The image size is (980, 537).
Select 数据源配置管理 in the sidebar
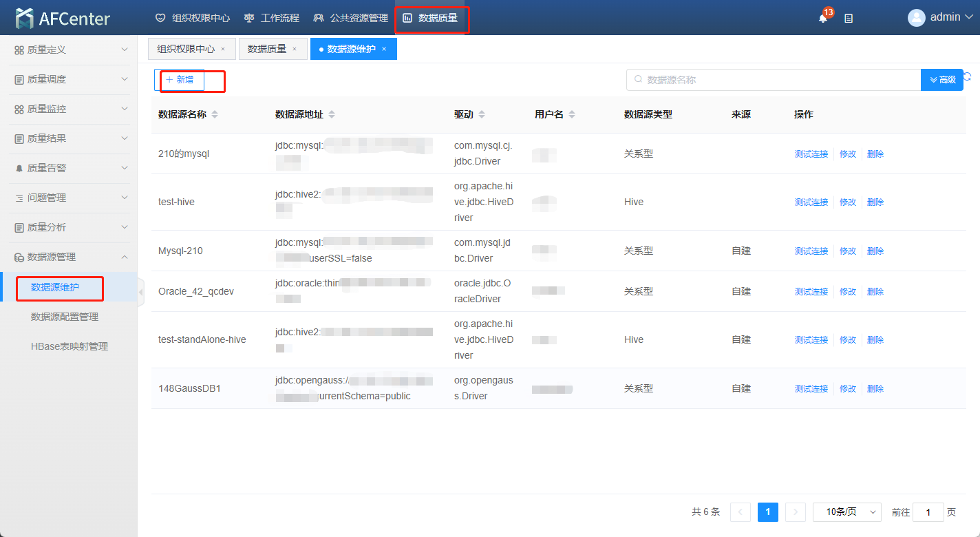65,317
